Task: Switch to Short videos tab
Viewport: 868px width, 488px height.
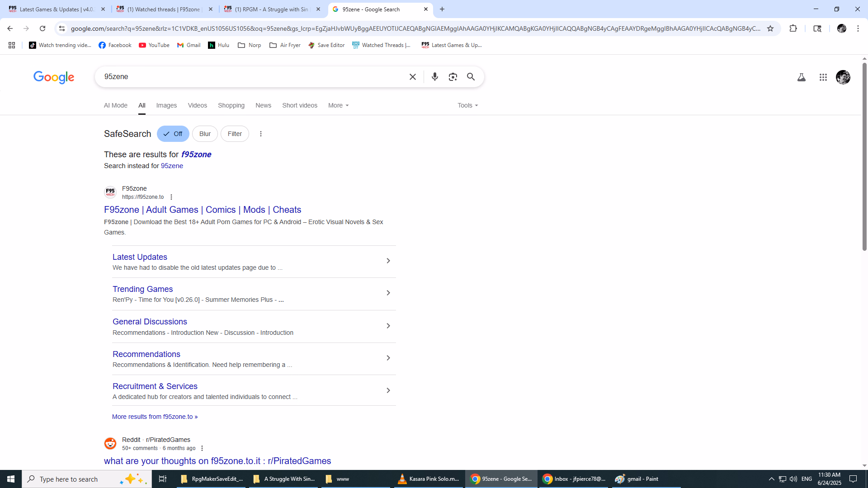Action: (300, 105)
